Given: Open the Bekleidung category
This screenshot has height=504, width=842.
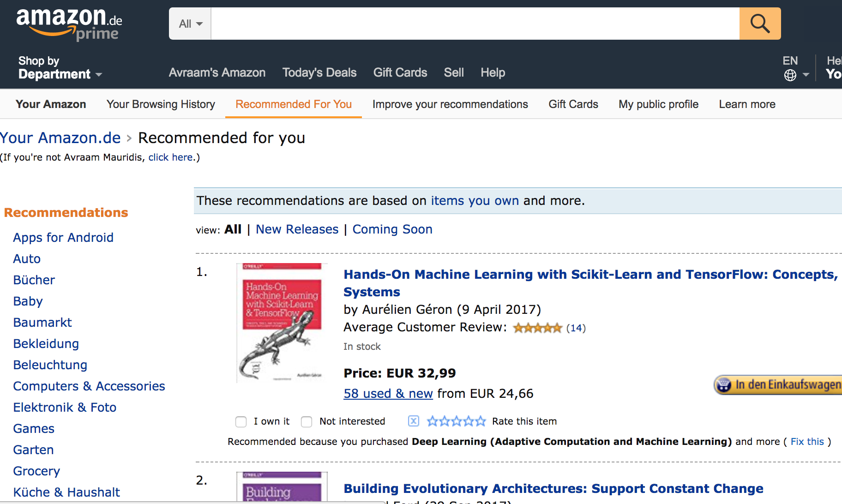Looking at the screenshot, I should pyautogui.click(x=46, y=344).
